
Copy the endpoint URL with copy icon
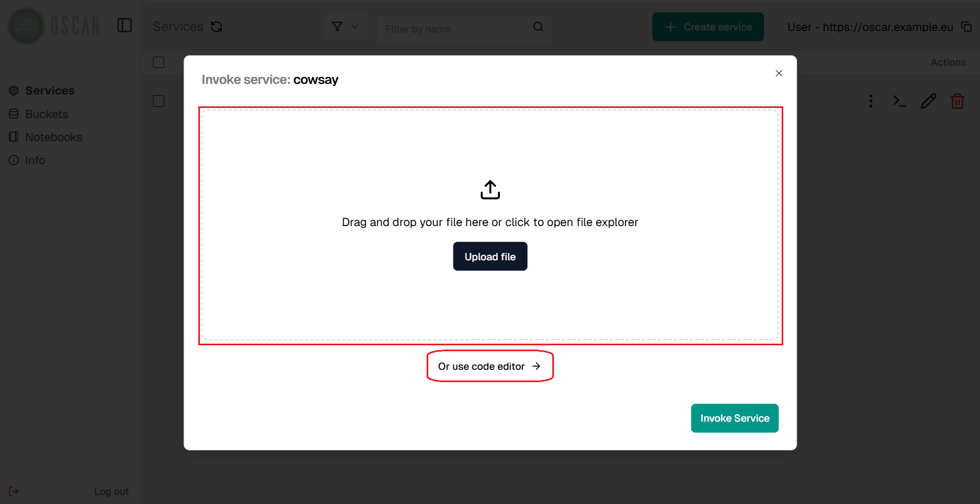pyautogui.click(x=966, y=27)
